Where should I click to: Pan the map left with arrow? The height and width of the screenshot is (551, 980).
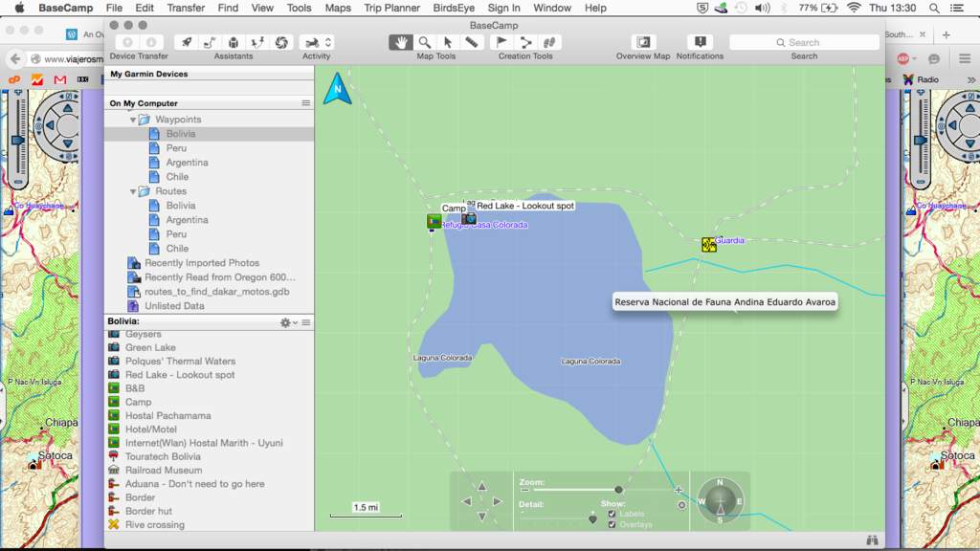click(466, 501)
